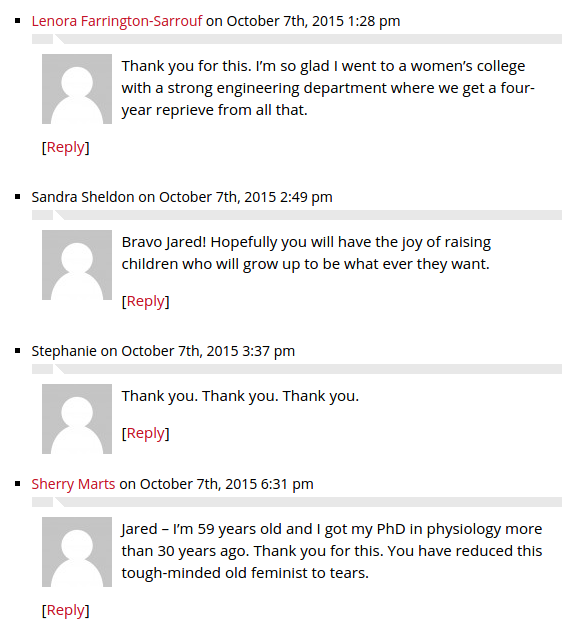Reply to Sherry Marts' comment
Screen dimensions: 578x635
coord(66,610)
